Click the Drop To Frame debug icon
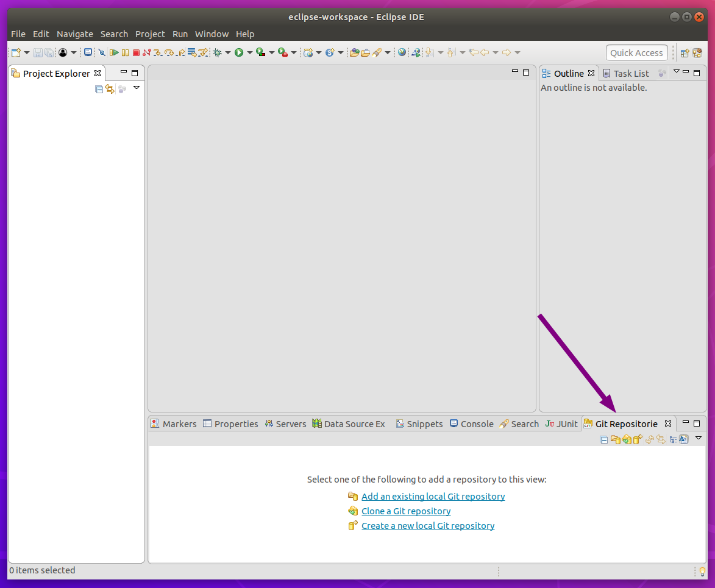 coord(191,52)
